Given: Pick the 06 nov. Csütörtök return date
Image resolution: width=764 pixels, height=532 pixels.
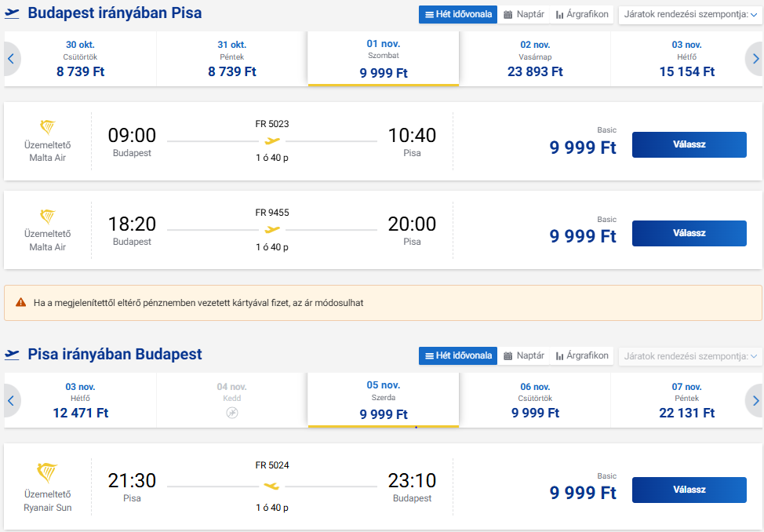Looking at the screenshot, I should click(535, 400).
